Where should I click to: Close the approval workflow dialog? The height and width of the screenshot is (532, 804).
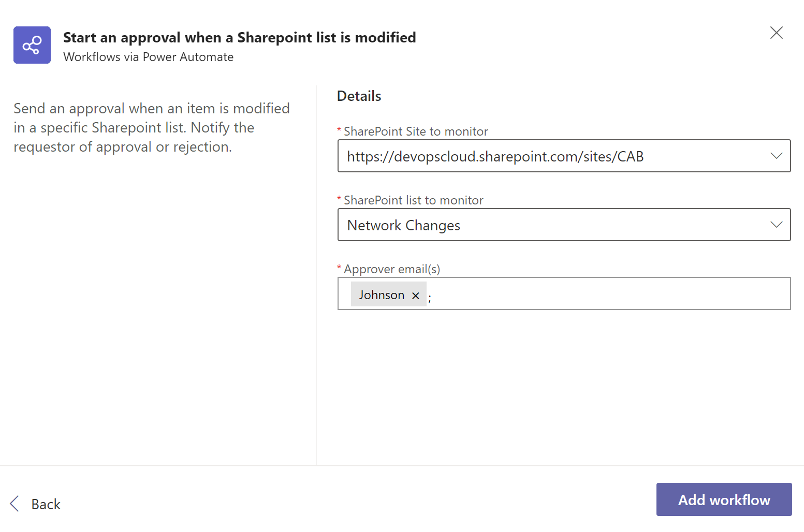click(776, 33)
